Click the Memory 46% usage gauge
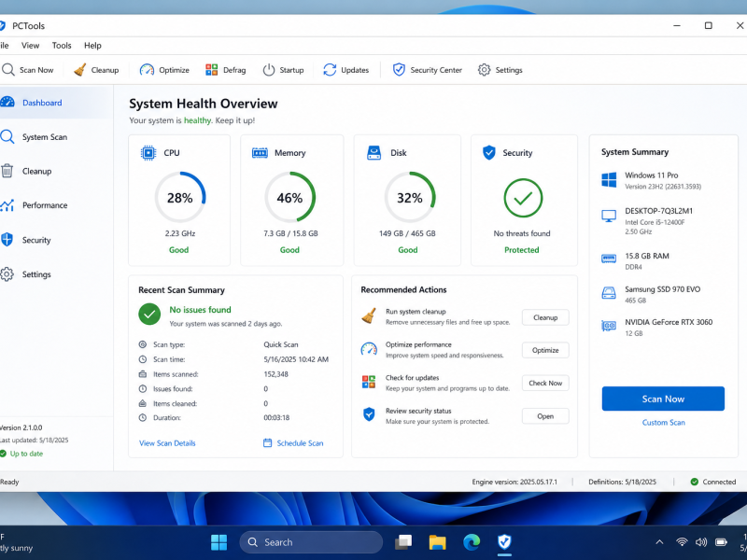747x560 pixels. point(289,197)
